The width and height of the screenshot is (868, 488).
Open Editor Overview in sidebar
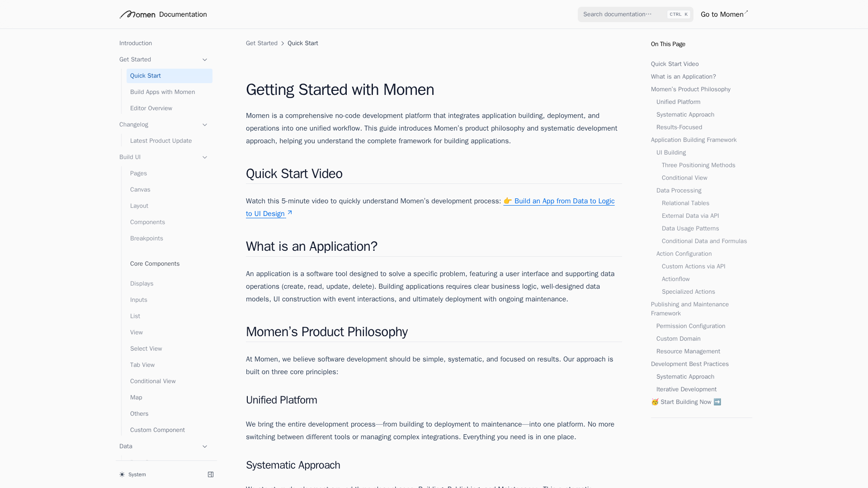pyautogui.click(x=151, y=108)
